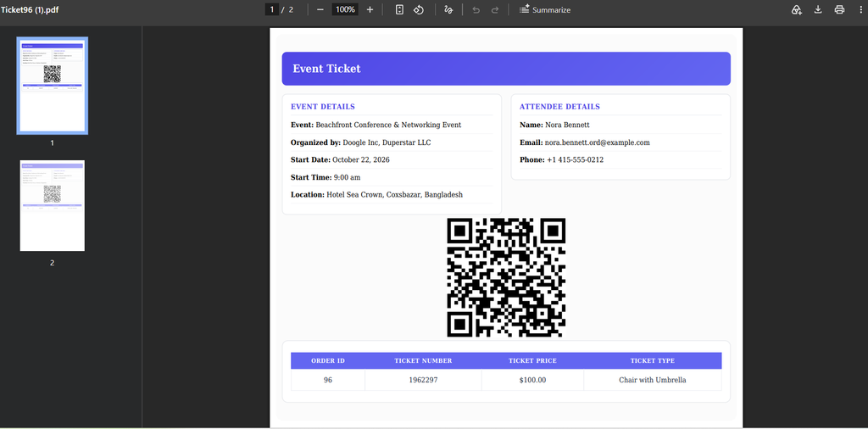
Task: Select the Chair with Umbrella cell
Action: tap(653, 381)
